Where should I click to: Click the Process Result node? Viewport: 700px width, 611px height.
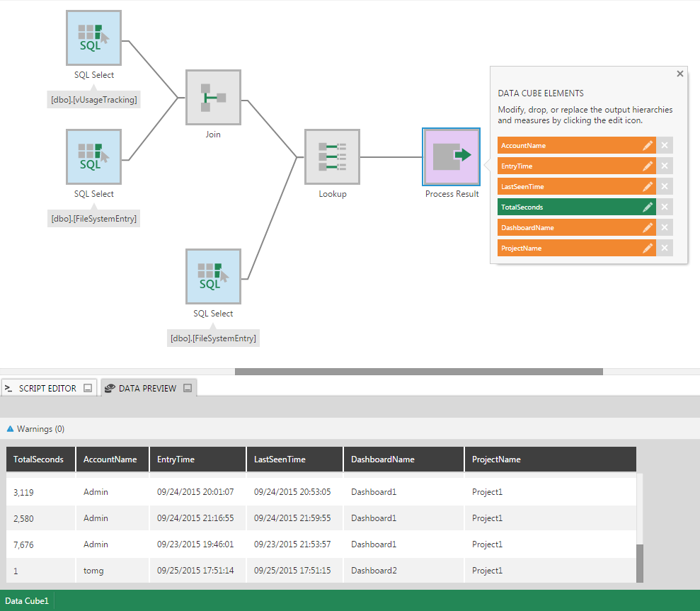point(452,156)
